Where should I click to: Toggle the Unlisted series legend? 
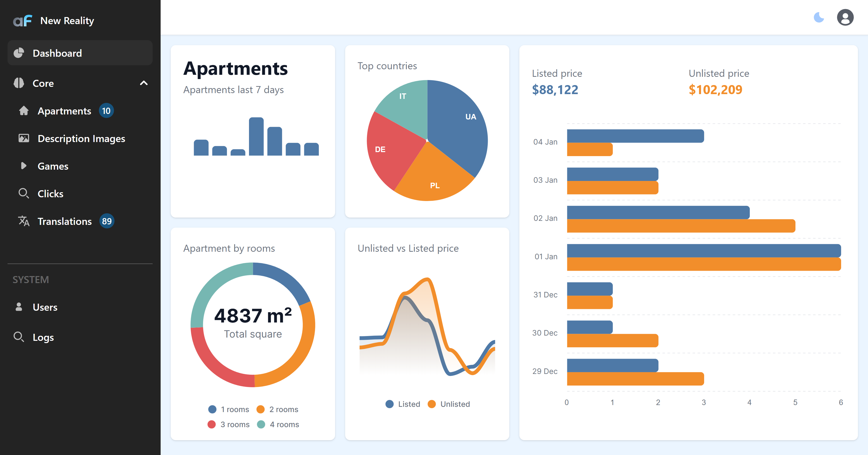449,404
